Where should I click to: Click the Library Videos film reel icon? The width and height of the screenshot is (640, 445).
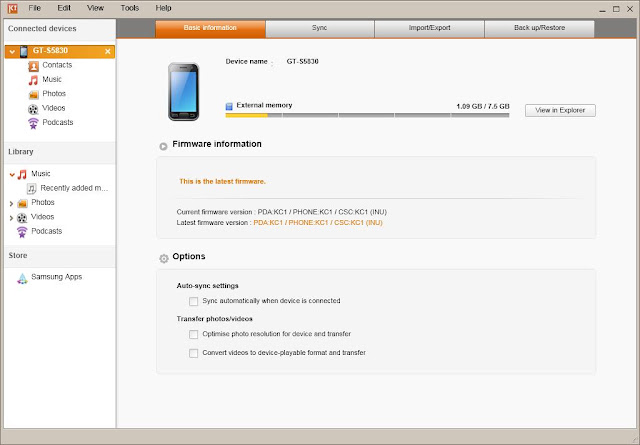pyautogui.click(x=22, y=218)
